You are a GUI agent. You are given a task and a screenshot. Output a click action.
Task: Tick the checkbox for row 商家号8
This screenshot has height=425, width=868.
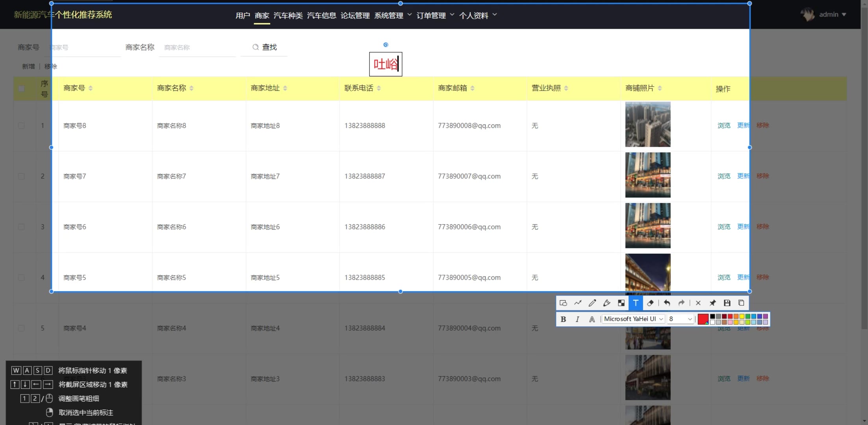tap(21, 126)
